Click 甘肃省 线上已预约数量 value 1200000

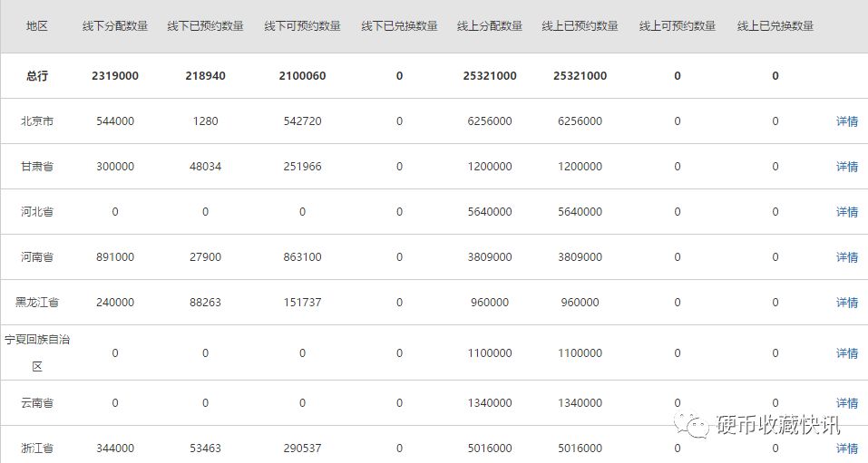580,167
